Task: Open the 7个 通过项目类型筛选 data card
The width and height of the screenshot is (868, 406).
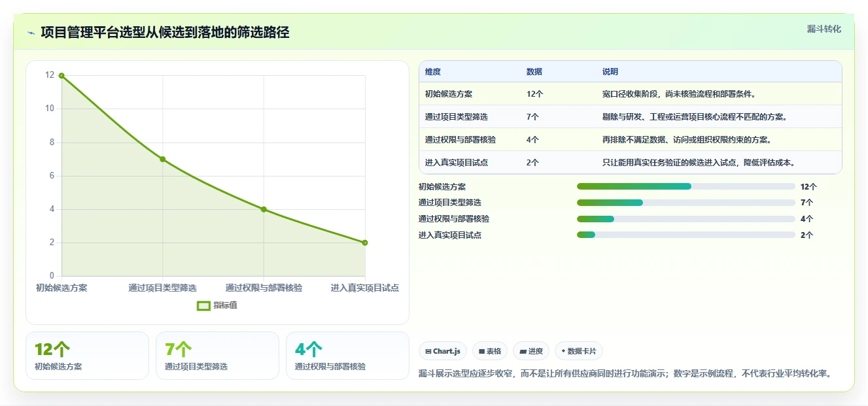Action: [217, 356]
